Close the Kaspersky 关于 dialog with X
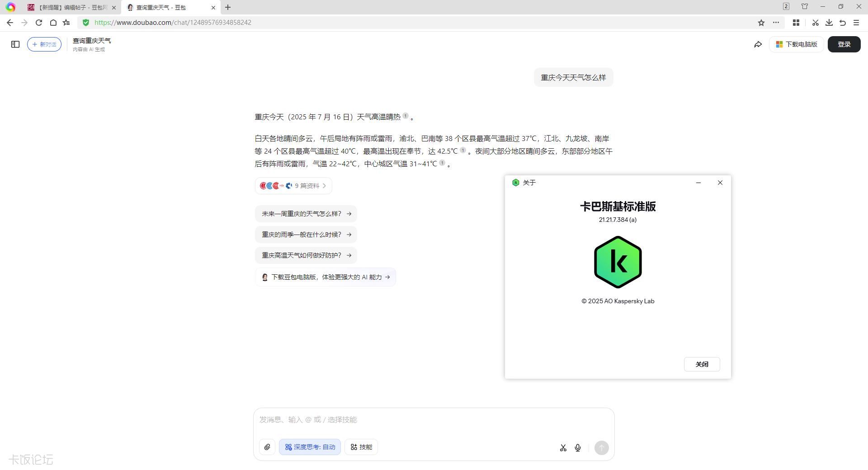Viewport: 868px width, 470px height. click(x=720, y=183)
